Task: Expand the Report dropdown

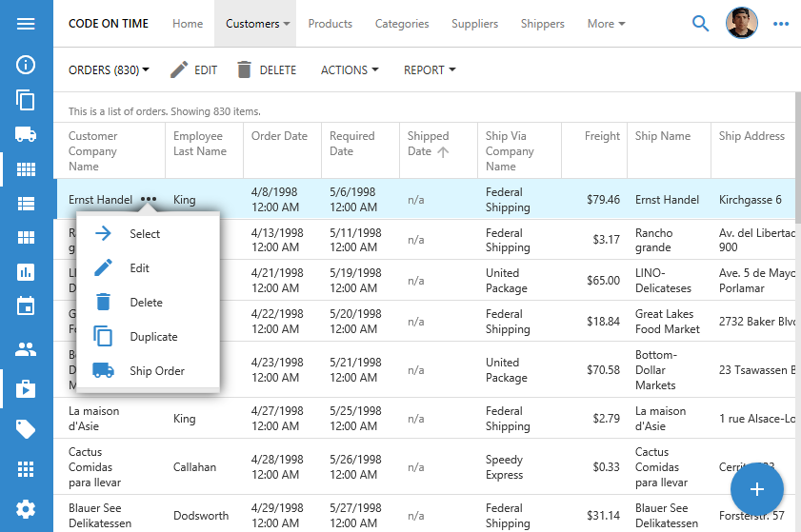Action: pos(430,70)
